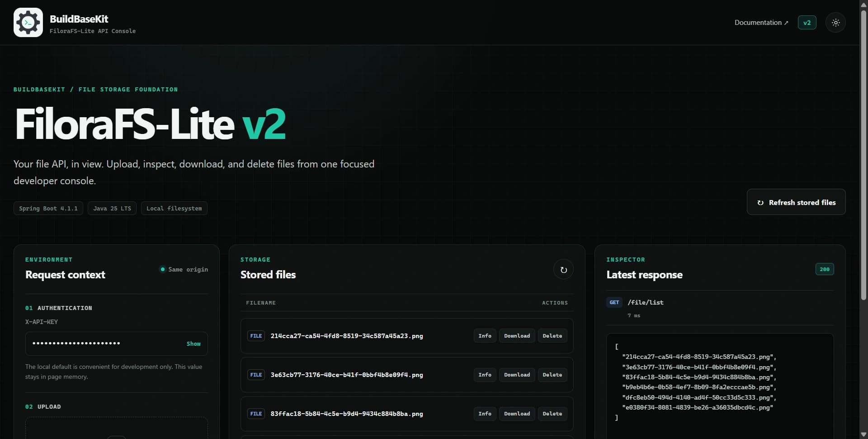Click the Local filesystem tag
This screenshot has height=439, width=868.
[174, 208]
